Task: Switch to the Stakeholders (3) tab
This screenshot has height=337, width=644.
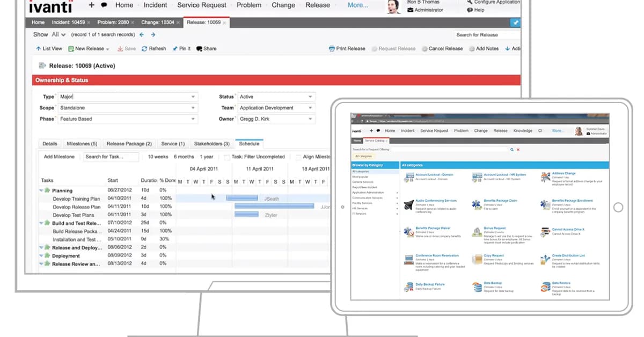Action: pyautogui.click(x=211, y=144)
